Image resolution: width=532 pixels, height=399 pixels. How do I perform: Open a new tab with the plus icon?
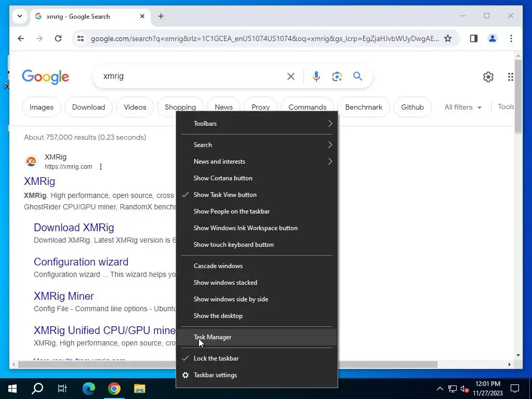pos(161,16)
